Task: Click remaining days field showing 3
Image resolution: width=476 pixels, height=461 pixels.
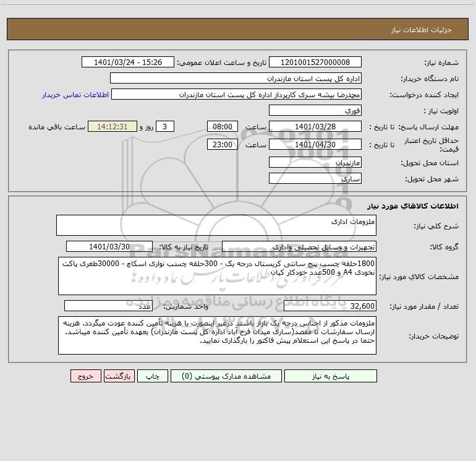Action: pyautogui.click(x=165, y=126)
